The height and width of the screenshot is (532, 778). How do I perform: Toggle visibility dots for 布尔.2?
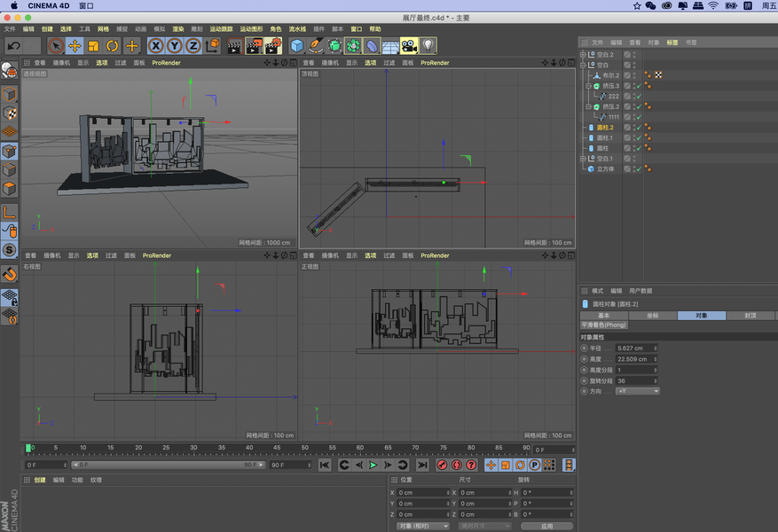(634, 75)
